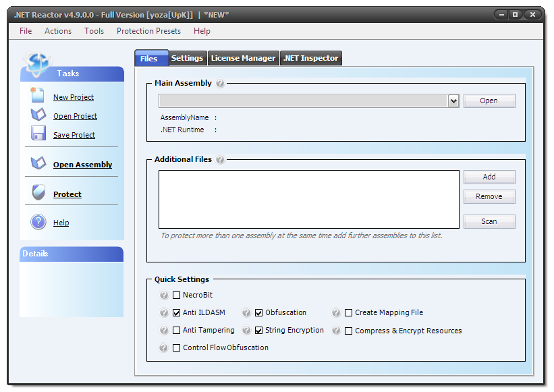
Task: Expand the Main Assembly dropdown arrow
Action: tap(453, 101)
